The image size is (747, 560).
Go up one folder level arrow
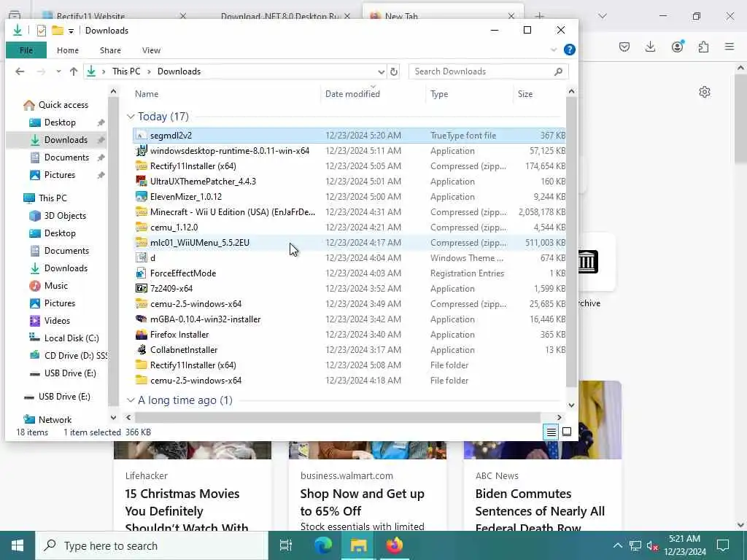coord(74,71)
